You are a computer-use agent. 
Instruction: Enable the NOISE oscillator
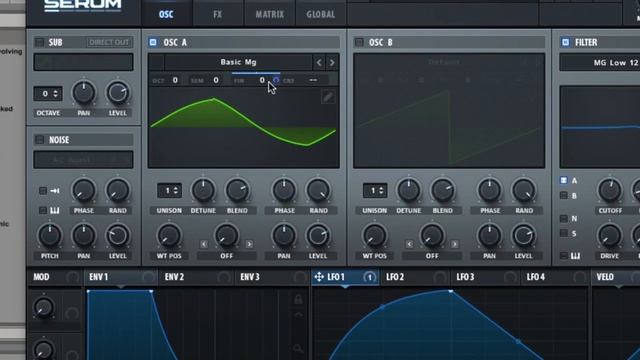coord(40,140)
